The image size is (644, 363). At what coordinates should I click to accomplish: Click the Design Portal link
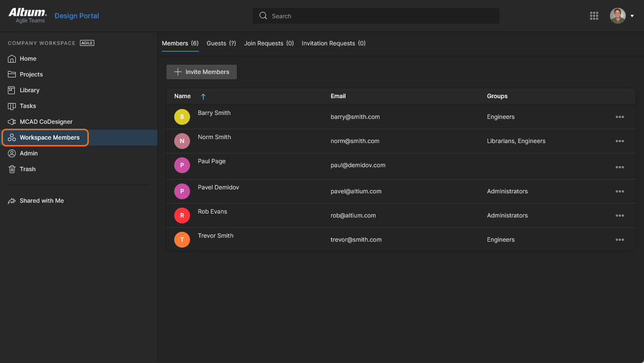[x=76, y=16]
